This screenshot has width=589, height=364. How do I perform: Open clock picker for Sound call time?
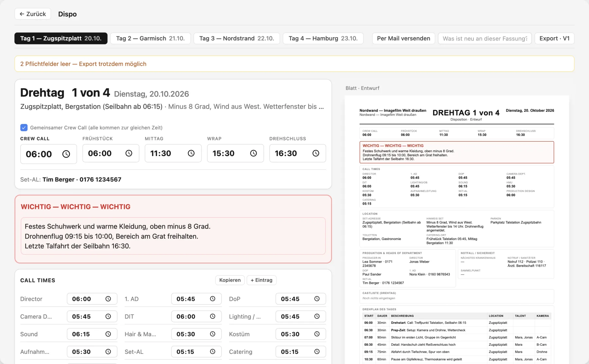tap(108, 334)
